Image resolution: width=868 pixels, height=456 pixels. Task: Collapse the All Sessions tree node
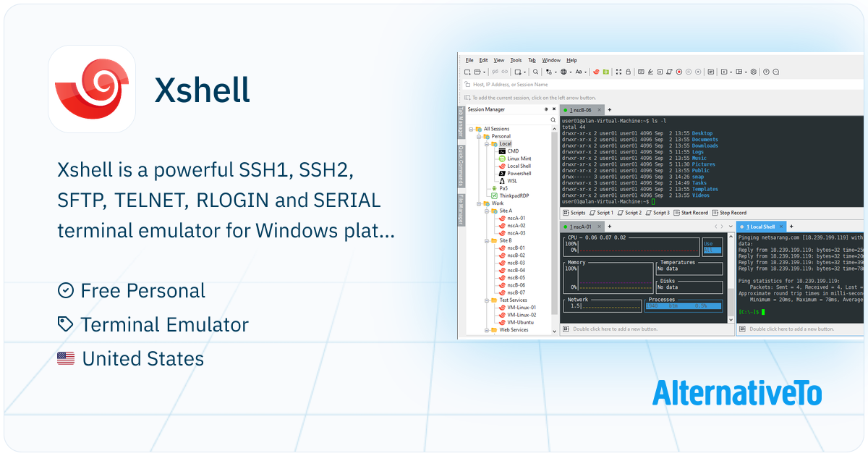click(471, 130)
